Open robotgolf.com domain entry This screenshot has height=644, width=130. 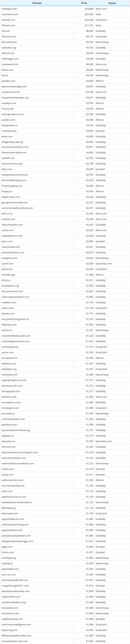(9, 9)
